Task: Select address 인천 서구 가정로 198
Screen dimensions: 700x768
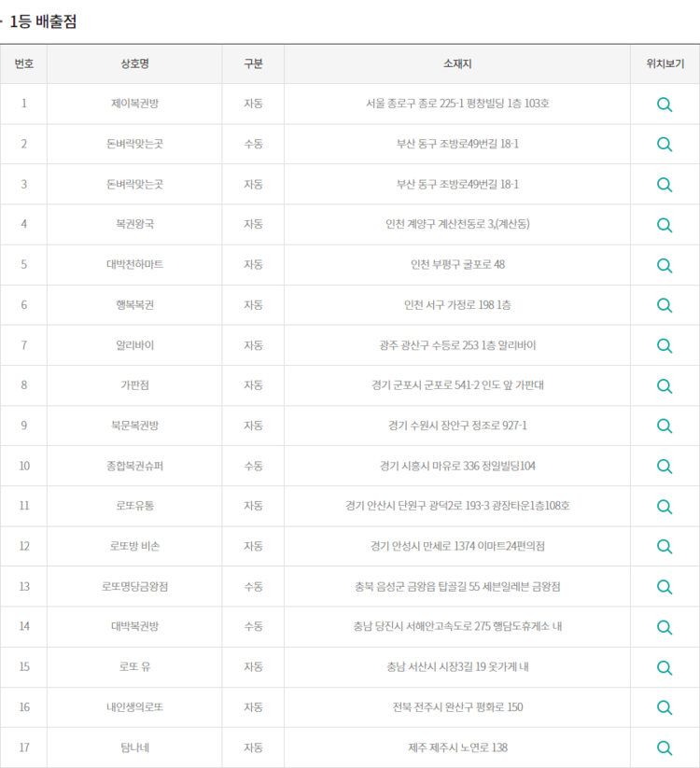Action: (x=449, y=304)
